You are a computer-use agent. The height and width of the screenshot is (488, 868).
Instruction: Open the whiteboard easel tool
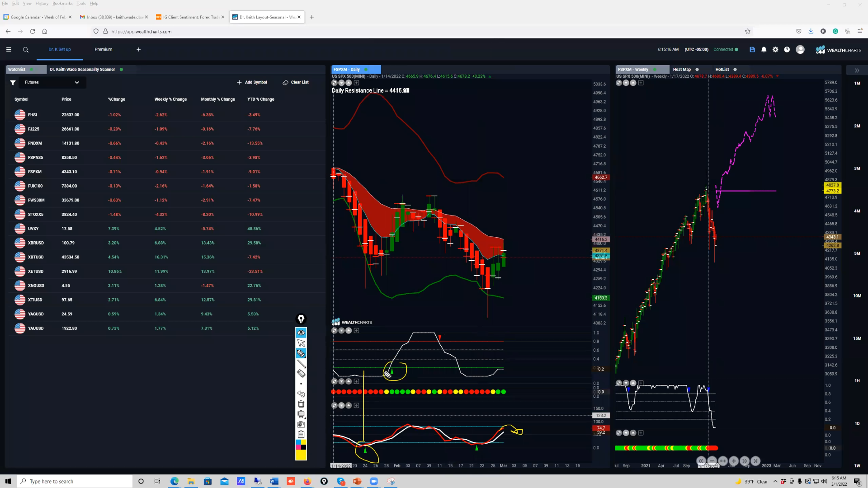tap(301, 414)
